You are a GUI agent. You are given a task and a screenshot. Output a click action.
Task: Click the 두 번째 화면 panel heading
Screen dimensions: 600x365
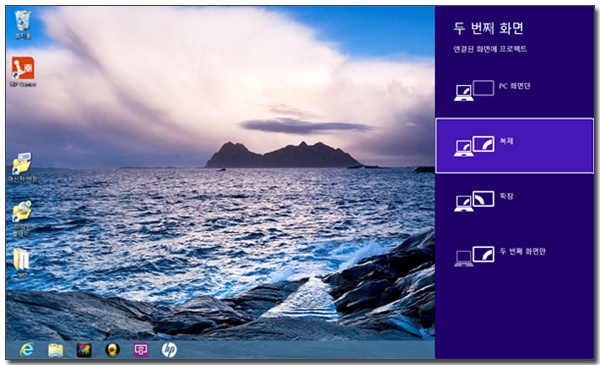(488, 28)
